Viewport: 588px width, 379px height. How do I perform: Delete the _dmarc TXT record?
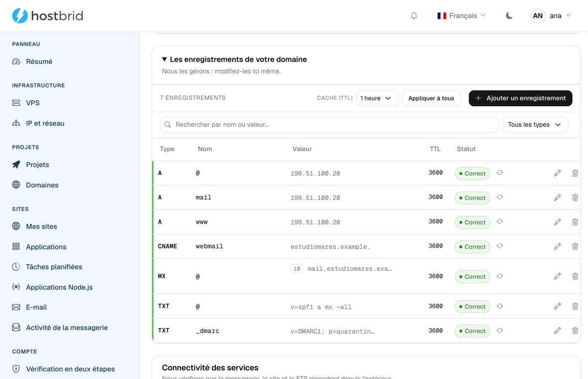pos(575,331)
